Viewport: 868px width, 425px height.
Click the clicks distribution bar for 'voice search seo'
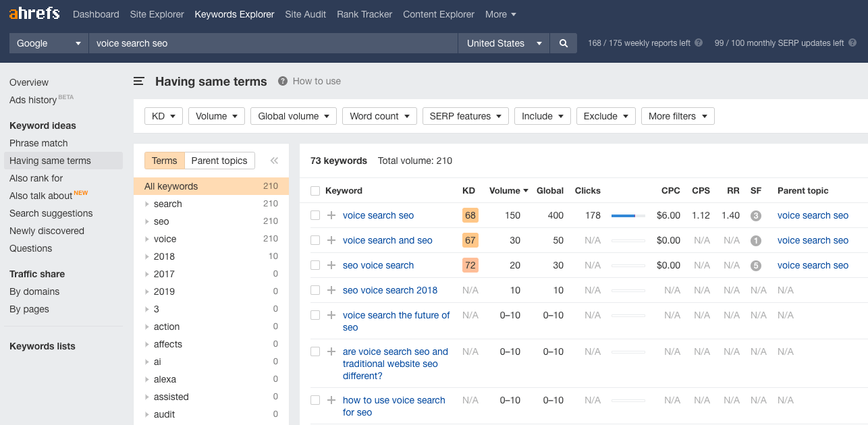click(x=628, y=216)
